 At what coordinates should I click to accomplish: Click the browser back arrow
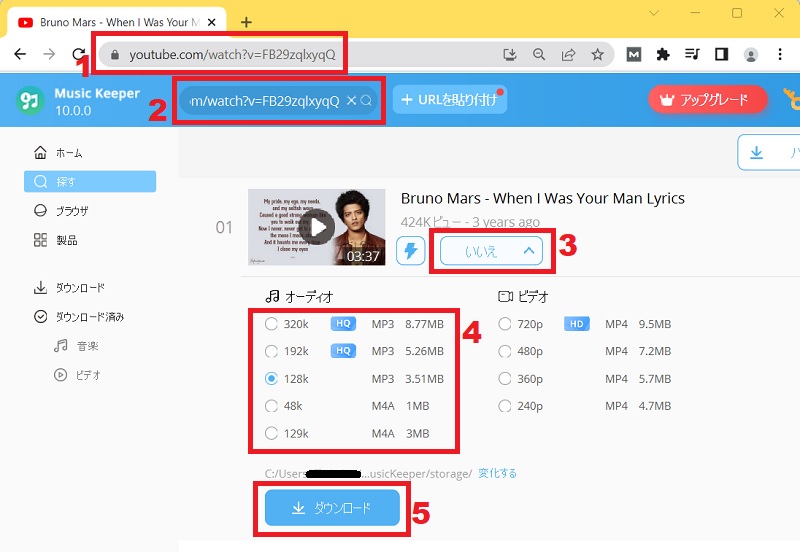20,54
